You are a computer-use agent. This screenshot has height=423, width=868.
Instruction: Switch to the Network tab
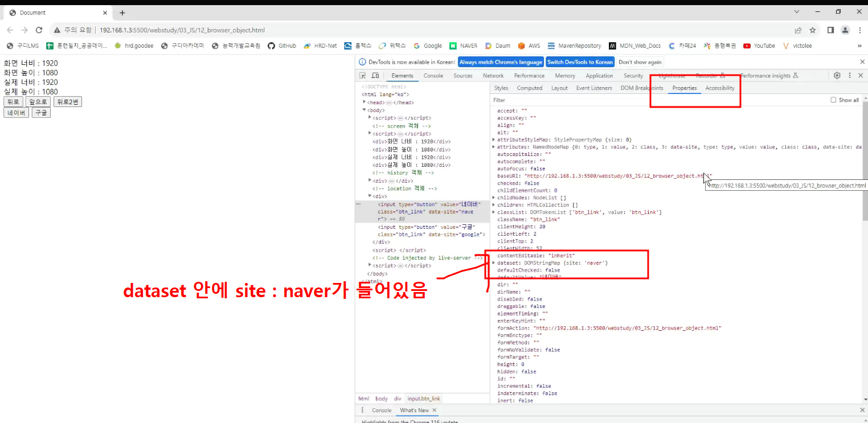click(x=493, y=76)
